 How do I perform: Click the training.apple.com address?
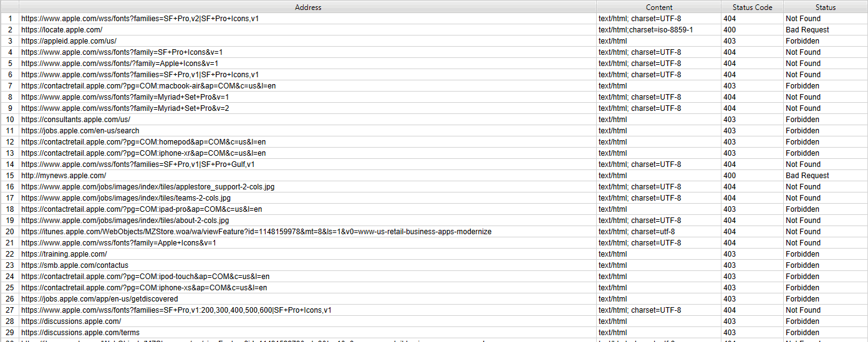[64, 254]
